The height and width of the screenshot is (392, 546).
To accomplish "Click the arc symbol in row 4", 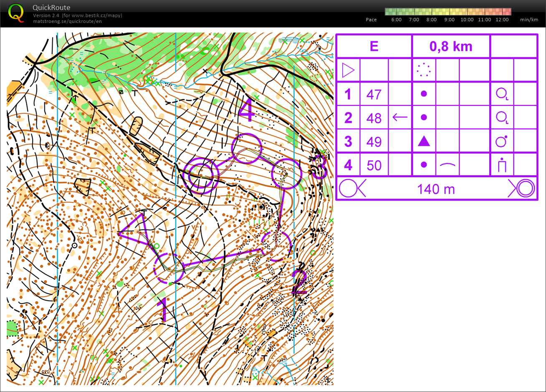I will click(x=447, y=166).
